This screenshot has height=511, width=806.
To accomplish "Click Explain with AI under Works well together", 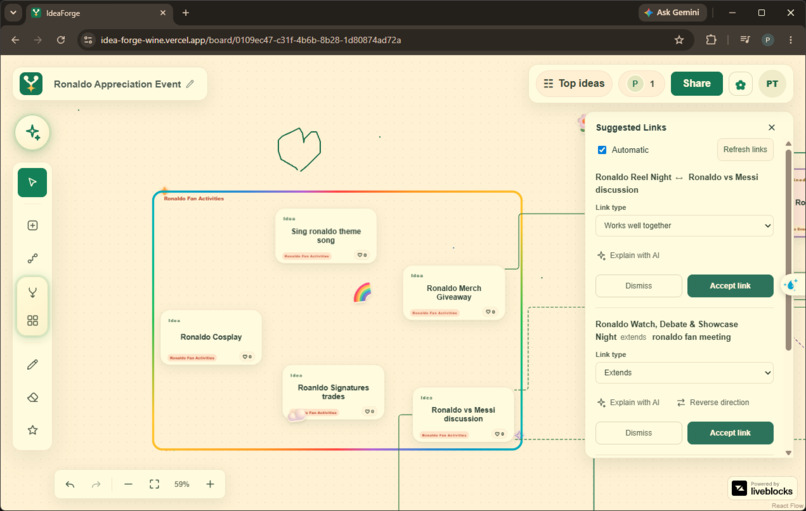I will (x=628, y=256).
